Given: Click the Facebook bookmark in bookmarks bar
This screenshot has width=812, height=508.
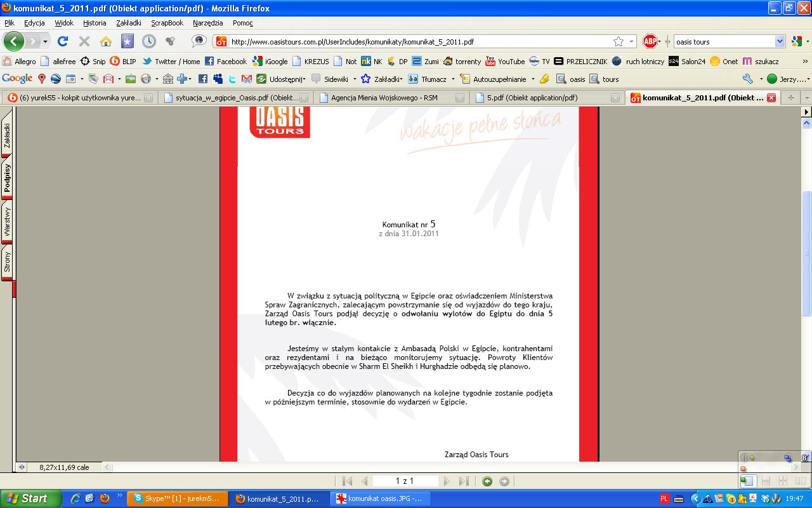Looking at the screenshot, I should pyautogui.click(x=225, y=62).
